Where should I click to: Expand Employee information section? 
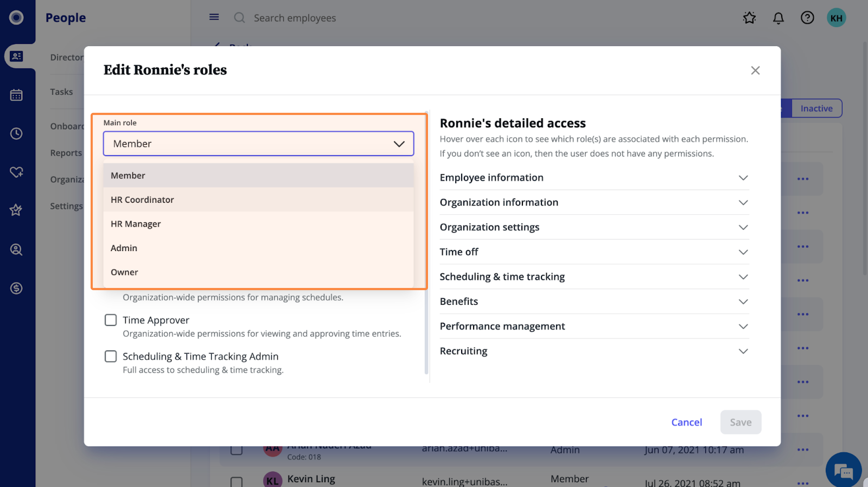594,178
